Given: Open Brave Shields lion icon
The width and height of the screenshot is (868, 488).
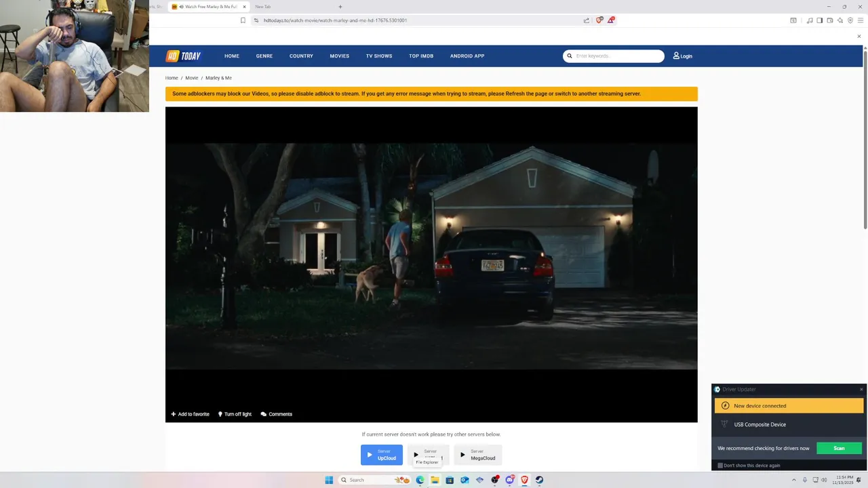Looking at the screenshot, I should pos(599,20).
